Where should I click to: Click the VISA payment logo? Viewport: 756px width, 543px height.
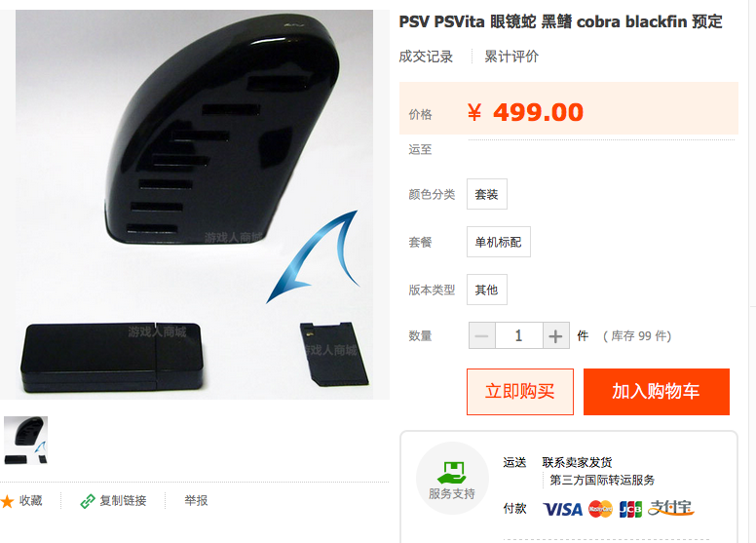coord(563,509)
